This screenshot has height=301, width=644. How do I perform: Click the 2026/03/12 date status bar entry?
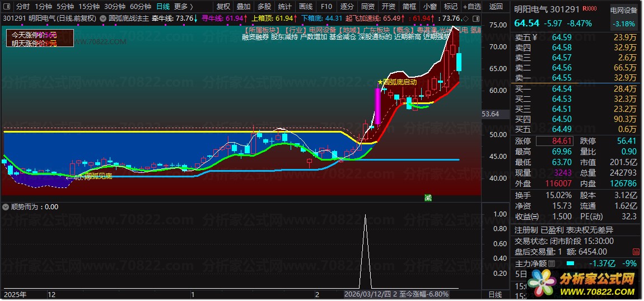point(396,294)
